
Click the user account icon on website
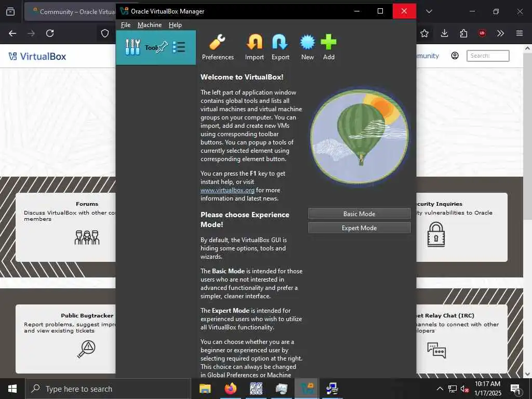tap(455, 56)
